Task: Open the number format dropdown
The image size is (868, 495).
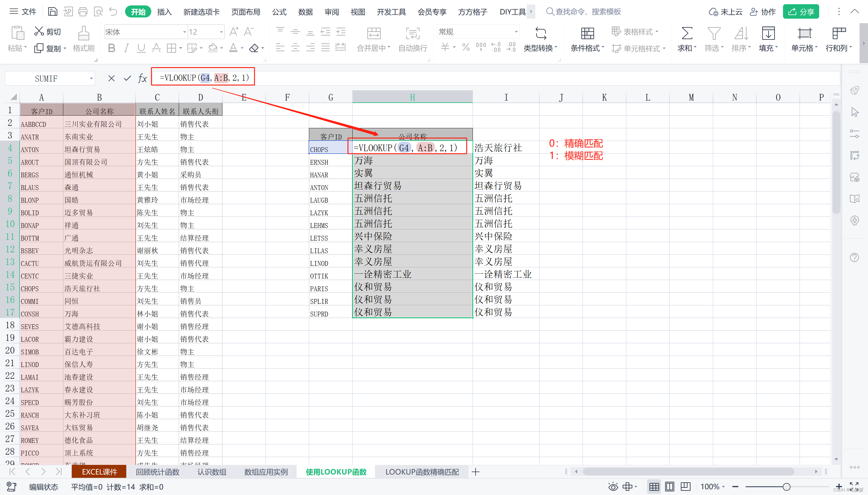Action: [516, 32]
